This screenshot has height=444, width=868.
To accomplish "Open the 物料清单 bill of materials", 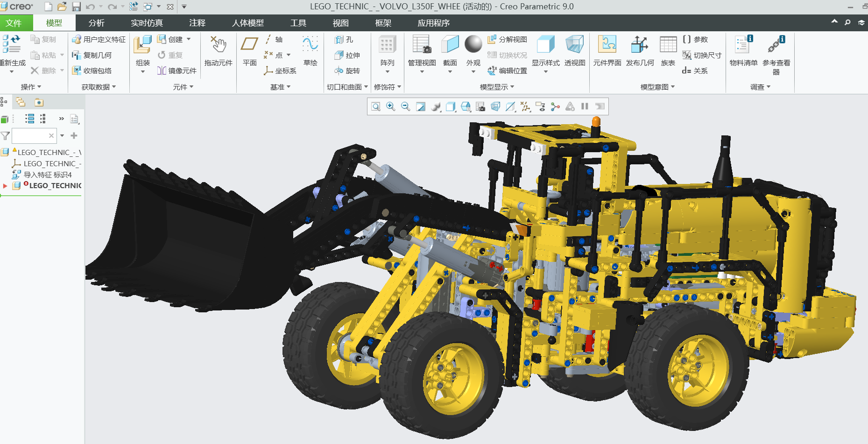I will [743, 51].
